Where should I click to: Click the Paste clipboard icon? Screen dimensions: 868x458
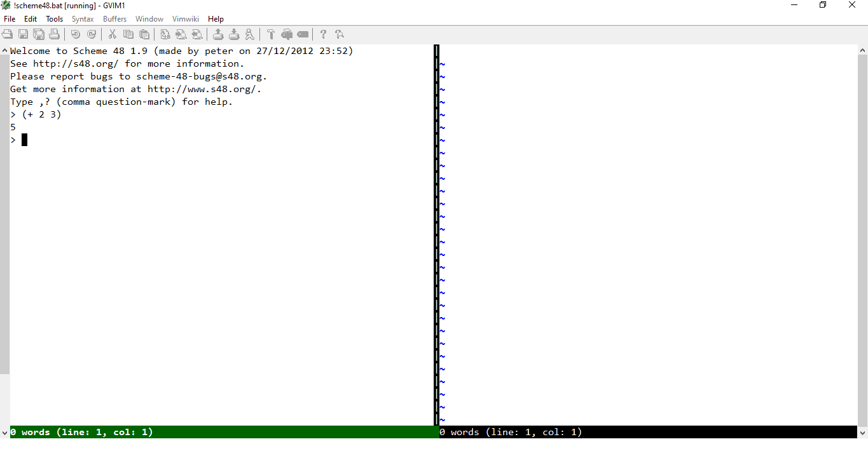pos(144,34)
